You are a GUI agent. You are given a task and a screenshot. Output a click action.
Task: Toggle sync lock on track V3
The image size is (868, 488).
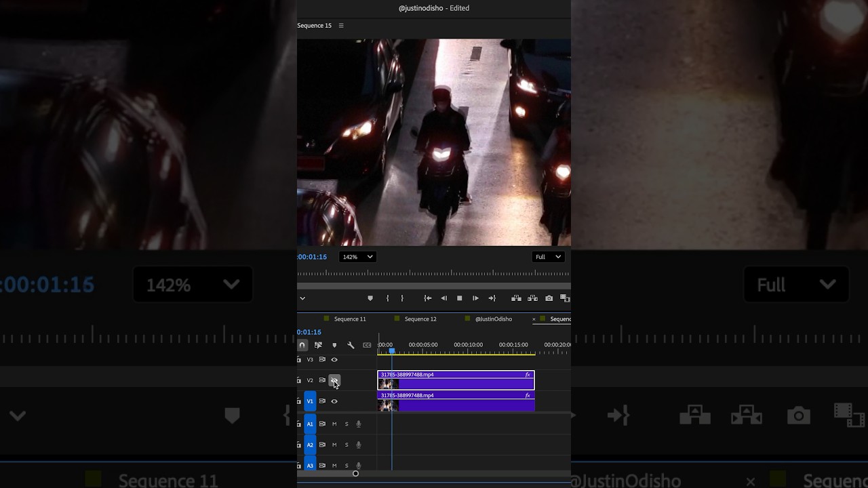(322, 360)
